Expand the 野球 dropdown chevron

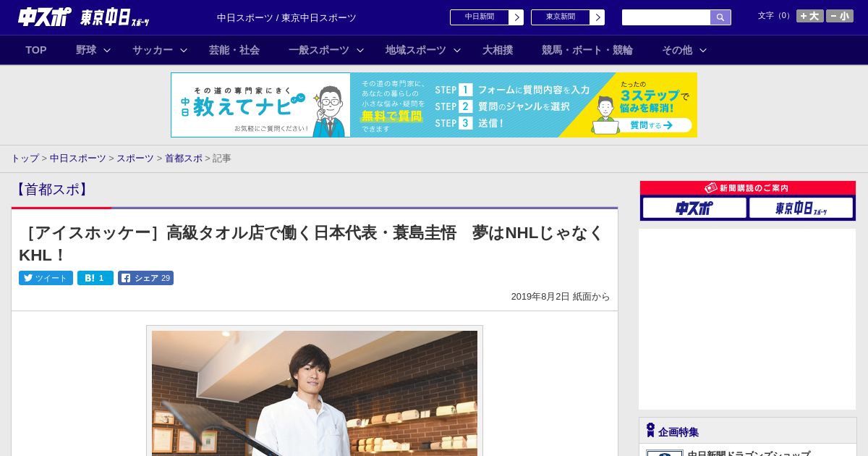(x=107, y=50)
